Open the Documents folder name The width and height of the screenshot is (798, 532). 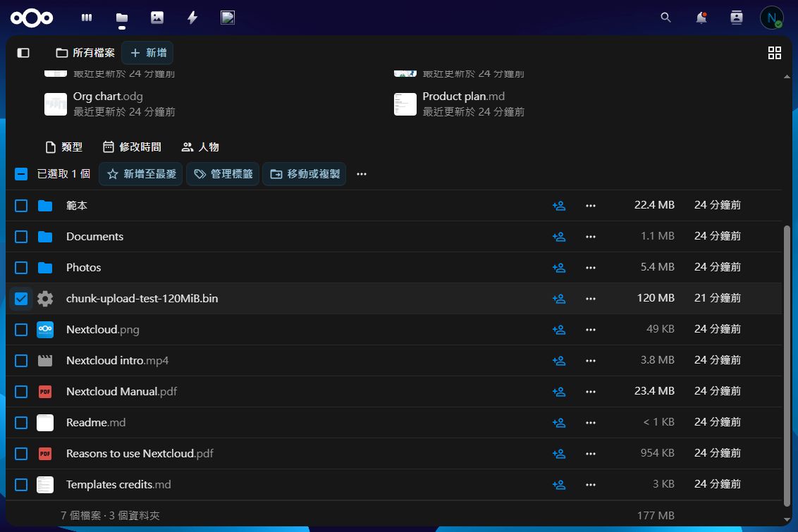tap(94, 237)
